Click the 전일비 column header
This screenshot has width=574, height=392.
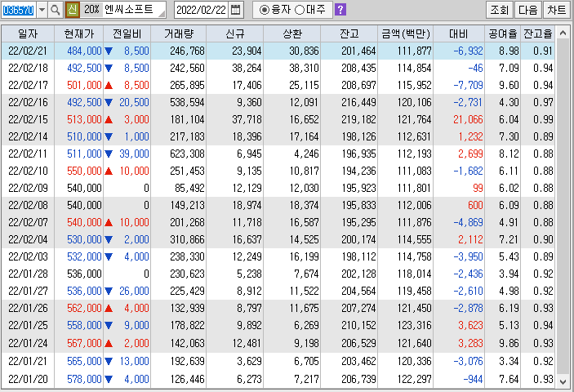click(127, 34)
